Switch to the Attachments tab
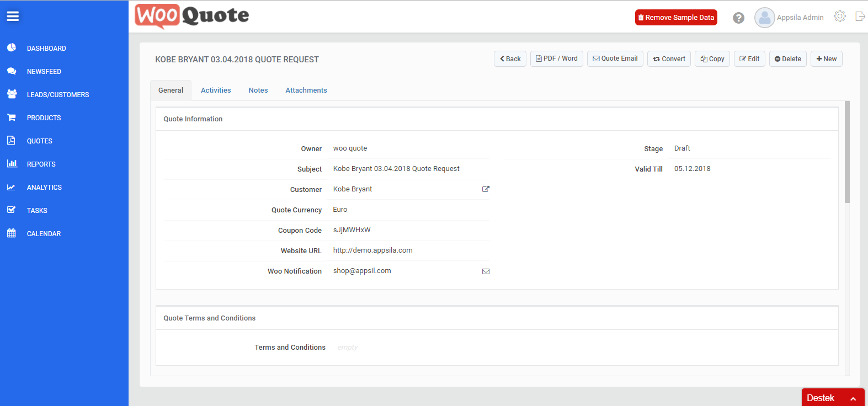This screenshot has width=868, height=406. 306,90
